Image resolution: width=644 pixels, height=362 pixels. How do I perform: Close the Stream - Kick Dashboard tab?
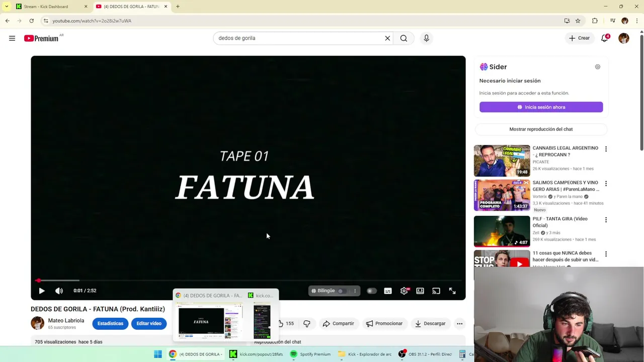tap(86, 7)
